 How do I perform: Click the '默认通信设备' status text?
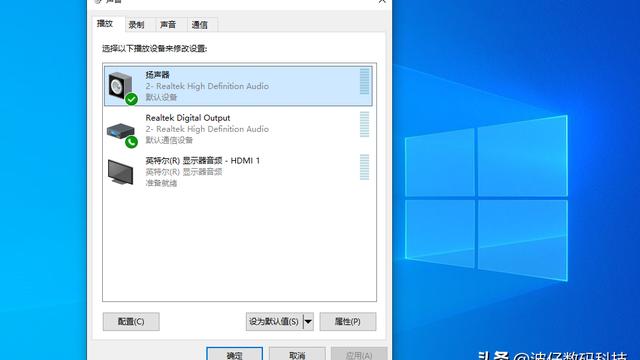coord(169,140)
